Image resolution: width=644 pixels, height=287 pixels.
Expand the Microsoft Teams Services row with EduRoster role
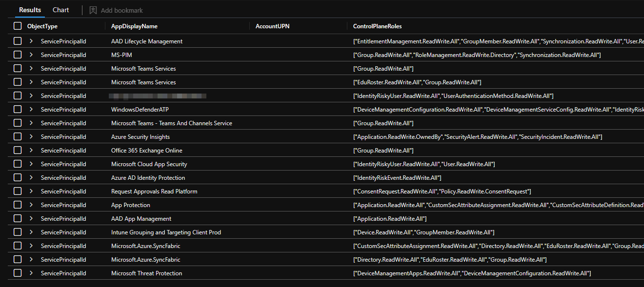pyautogui.click(x=31, y=82)
